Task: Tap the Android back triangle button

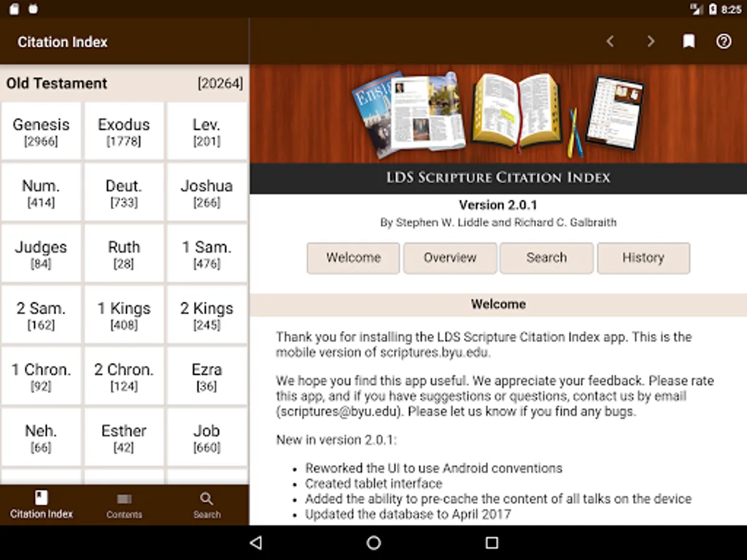Action: (256, 543)
